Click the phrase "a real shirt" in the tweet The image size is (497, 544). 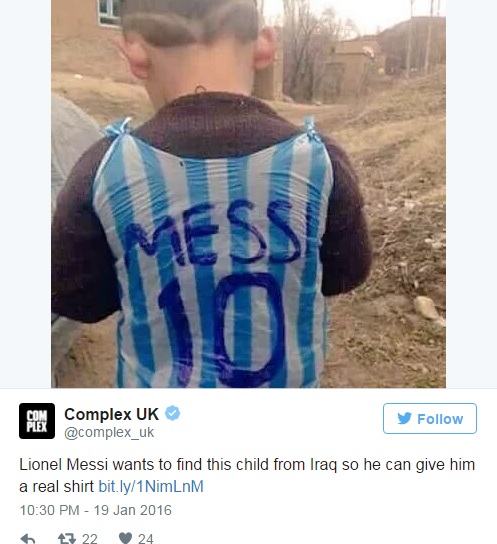click(57, 486)
